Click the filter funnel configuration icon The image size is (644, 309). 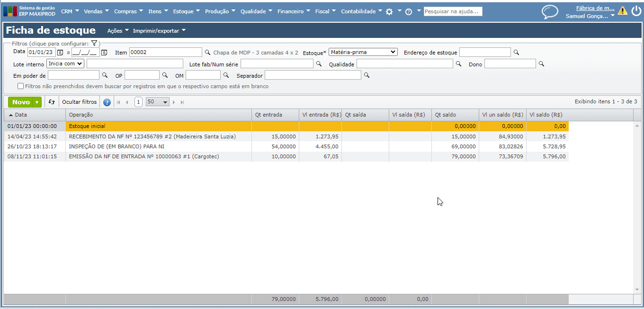tap(94, 43)
